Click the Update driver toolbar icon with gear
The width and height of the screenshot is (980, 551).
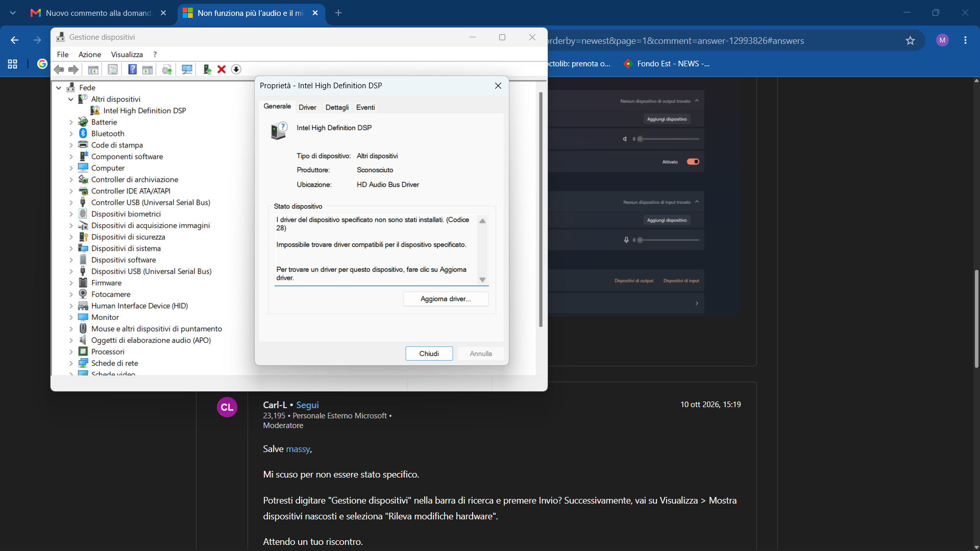coord(166,69)
